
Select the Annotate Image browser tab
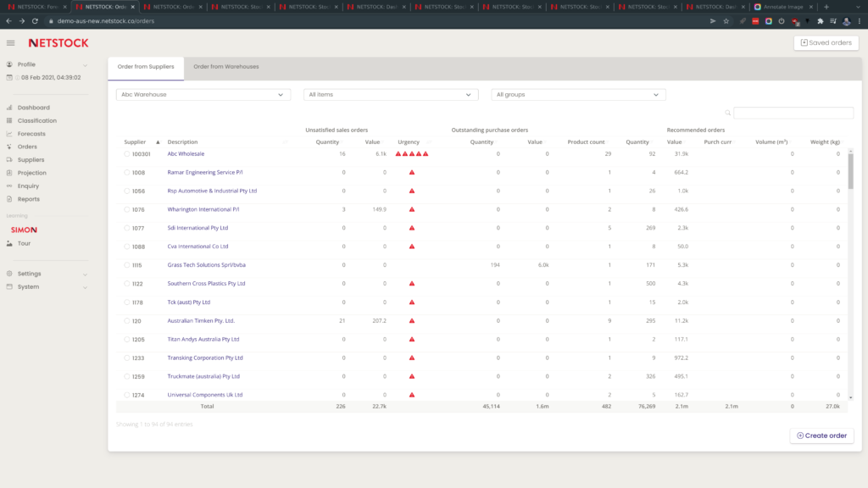pyautogui.click(x=781, y=7)
